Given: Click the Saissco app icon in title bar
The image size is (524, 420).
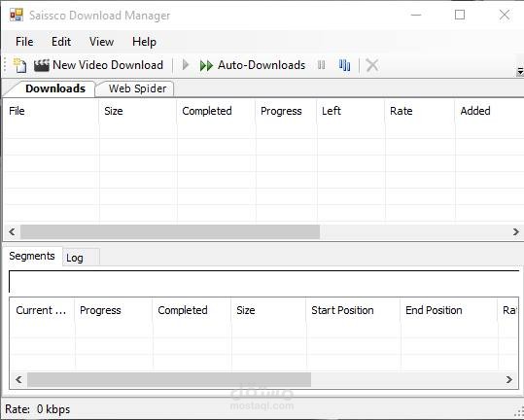Looking at the screenshot, I should click(17, 15).
